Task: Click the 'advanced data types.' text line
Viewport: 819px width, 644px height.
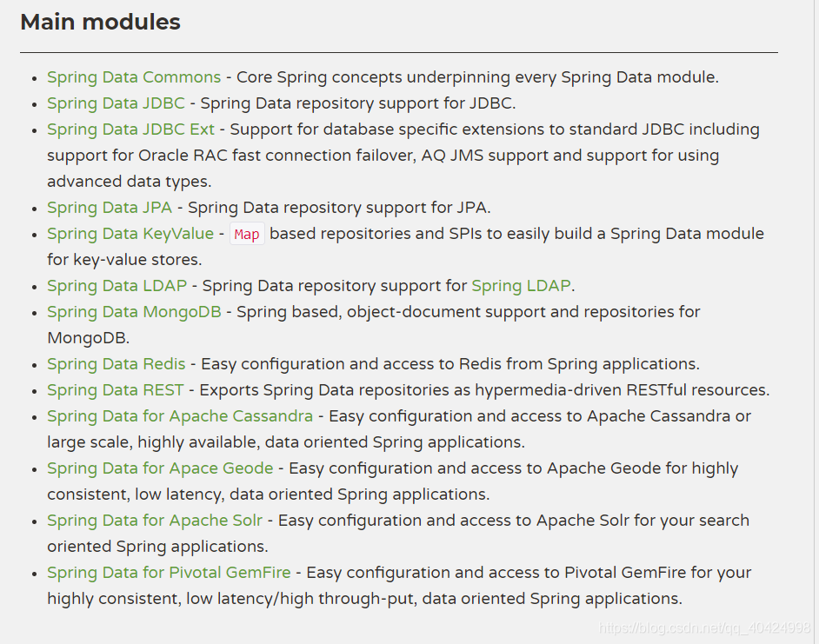Action: (130, 182)
